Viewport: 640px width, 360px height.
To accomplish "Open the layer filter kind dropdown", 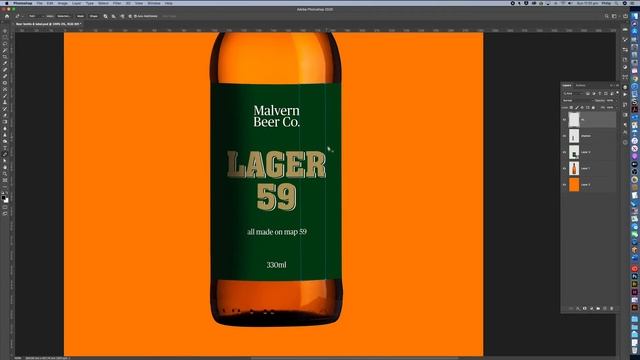I will pos(573,93).
